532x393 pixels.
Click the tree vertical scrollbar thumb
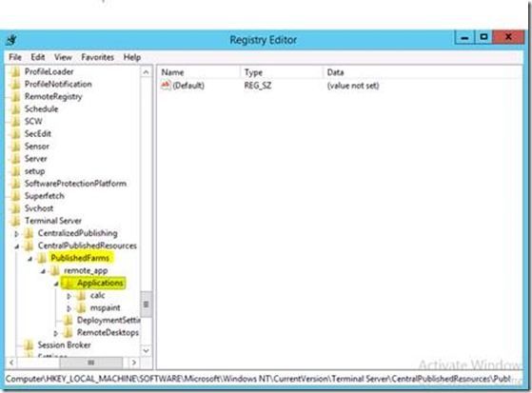[x=146, y=305]
